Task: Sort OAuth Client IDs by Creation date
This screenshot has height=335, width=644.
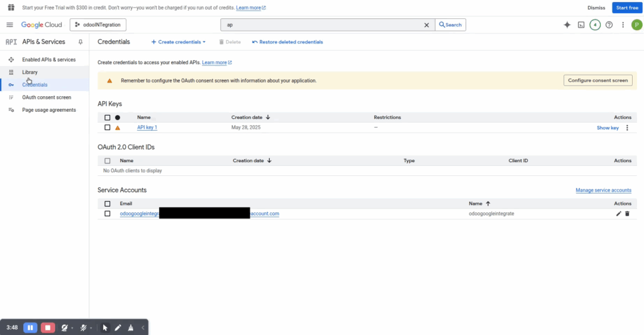Action: [x=252, y=160]
